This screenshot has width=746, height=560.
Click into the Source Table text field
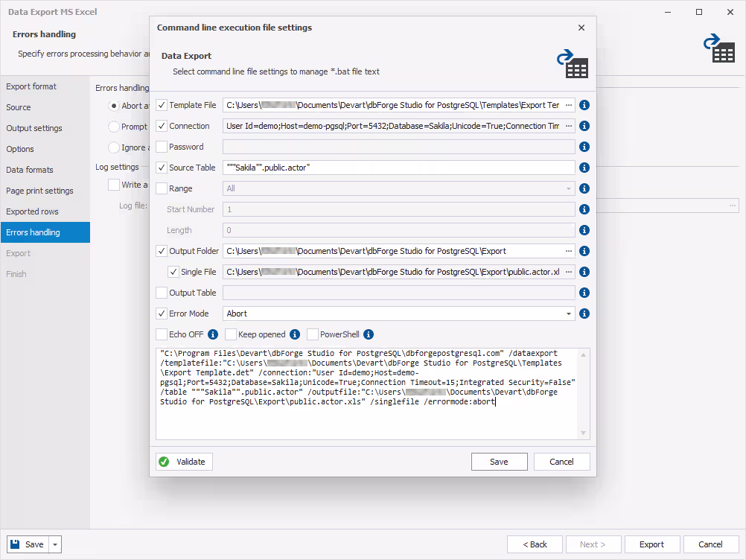(399, 168)
